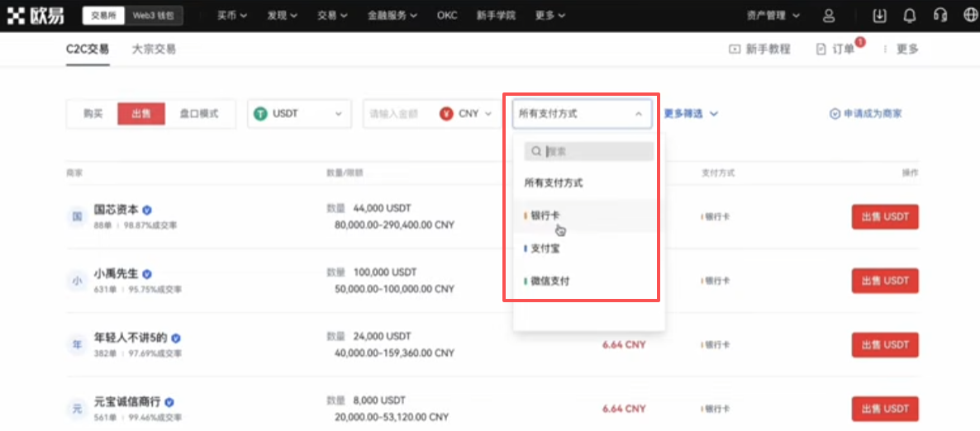Expand the top bar 更多 menu
Screen dimensions: 980x431
coord(550,16)
